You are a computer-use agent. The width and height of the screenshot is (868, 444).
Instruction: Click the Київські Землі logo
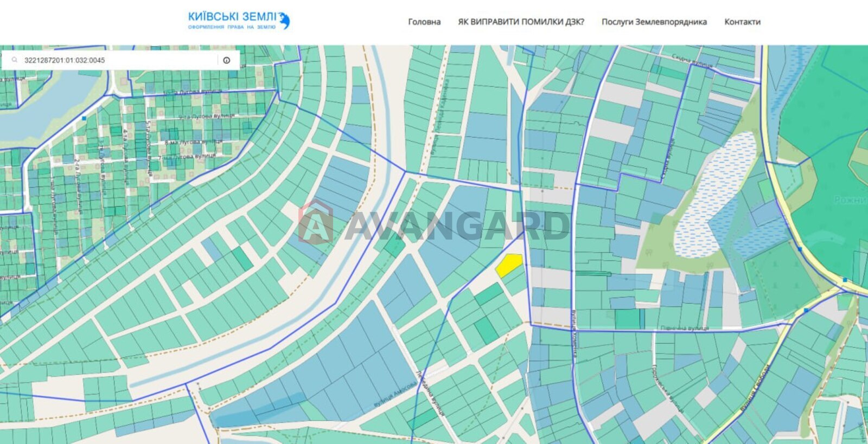[239, 21]
